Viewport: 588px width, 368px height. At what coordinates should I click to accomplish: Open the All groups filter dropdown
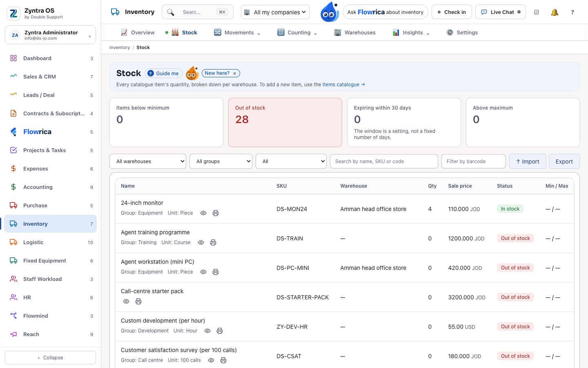tap(221, 162)
